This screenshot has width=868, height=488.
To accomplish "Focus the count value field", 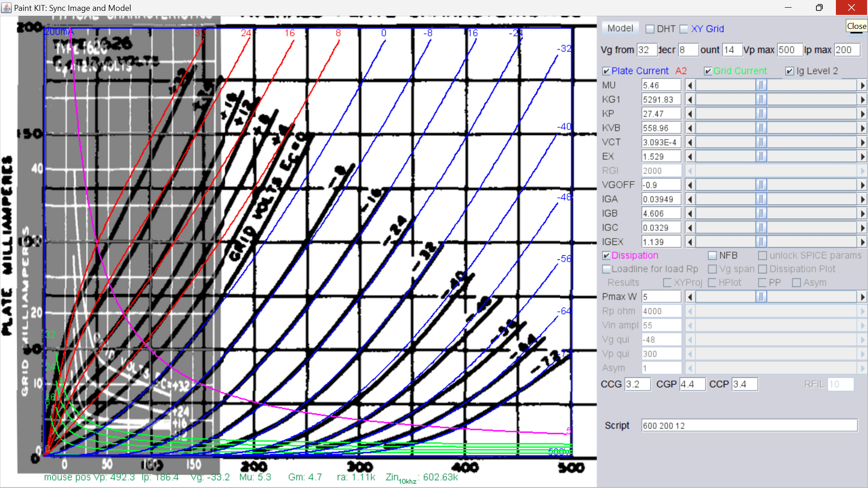I will pyautogui.click(x=732, y=50).
